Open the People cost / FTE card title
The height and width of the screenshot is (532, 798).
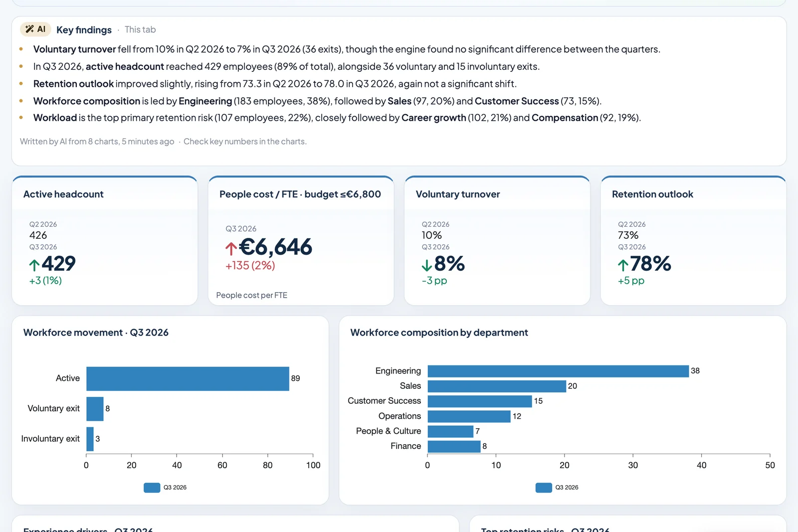pos(300,194)
